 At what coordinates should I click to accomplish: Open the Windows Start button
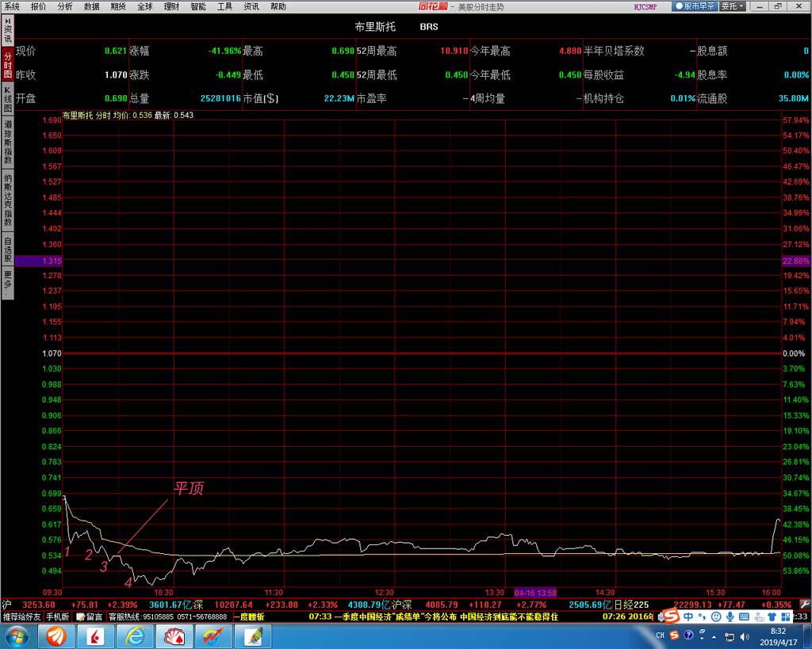coord(16,636)
